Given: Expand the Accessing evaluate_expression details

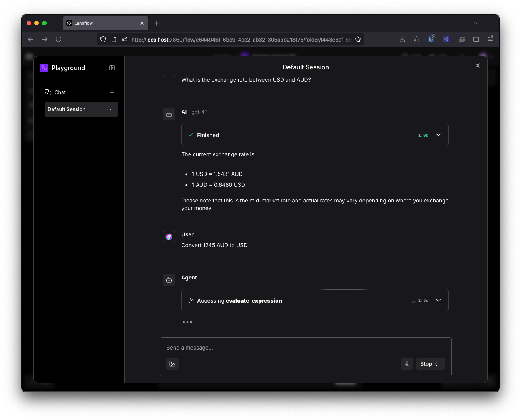Looking at the screenshot, I should click(438, 300).
